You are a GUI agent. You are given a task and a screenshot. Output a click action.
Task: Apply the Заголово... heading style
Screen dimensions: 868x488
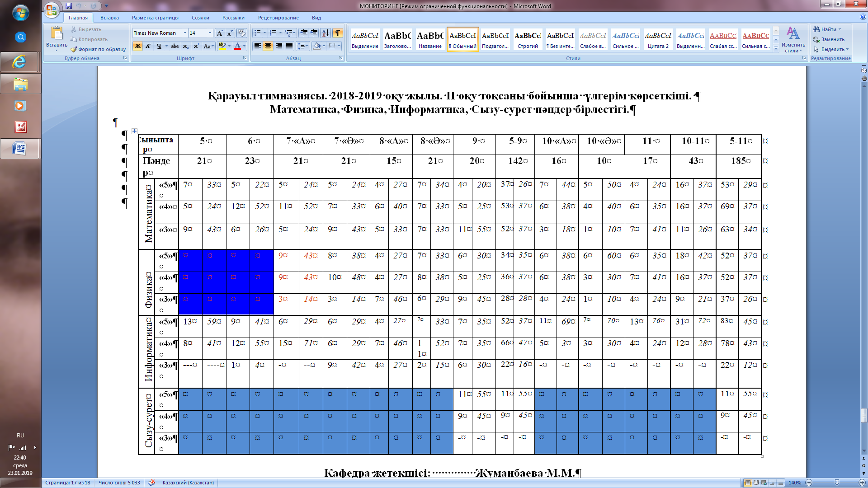pyautogui.click(x=397, y=40)
